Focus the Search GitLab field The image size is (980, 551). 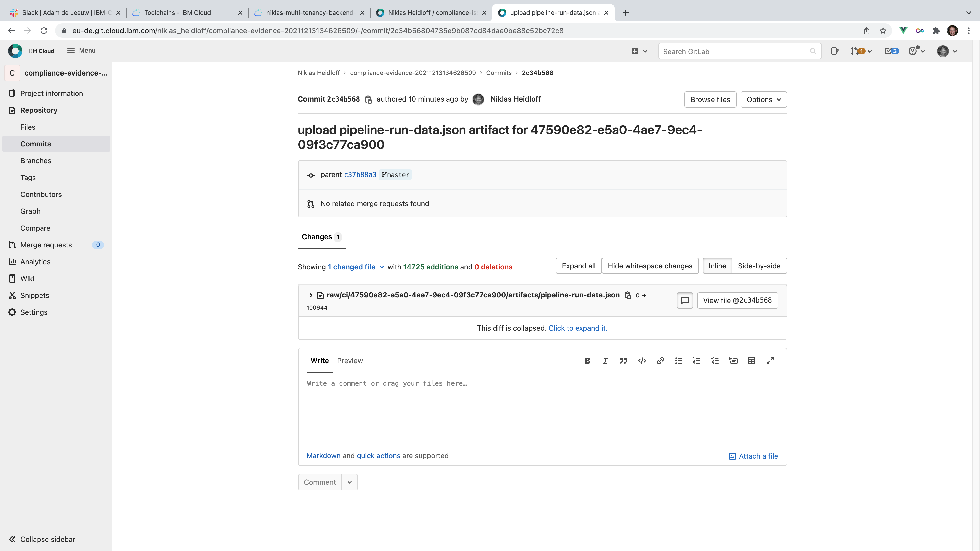click(x=734, y=51)
